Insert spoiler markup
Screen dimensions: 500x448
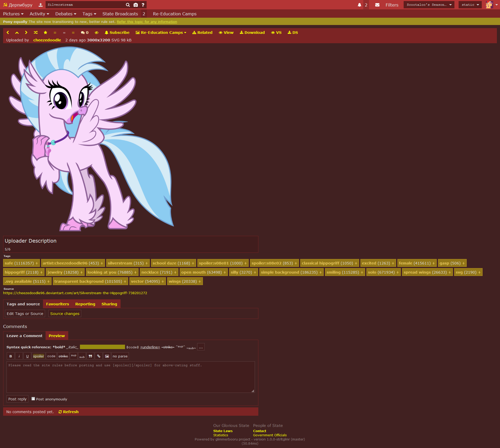(x=39, y=356)
